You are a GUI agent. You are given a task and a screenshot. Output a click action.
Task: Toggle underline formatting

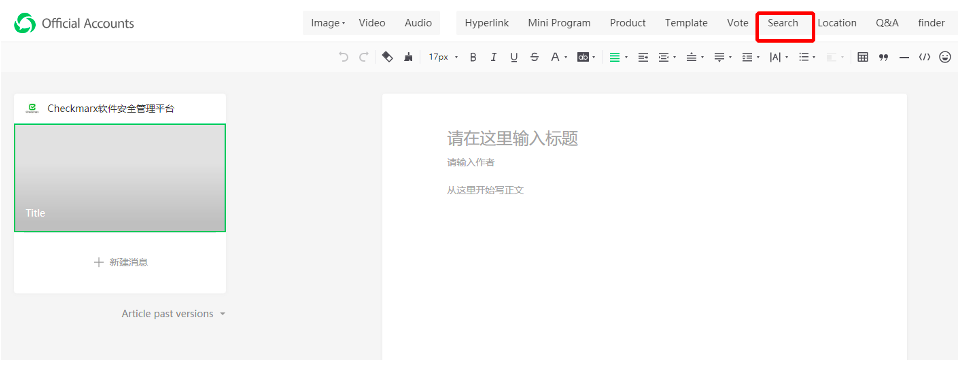[514, 57]
